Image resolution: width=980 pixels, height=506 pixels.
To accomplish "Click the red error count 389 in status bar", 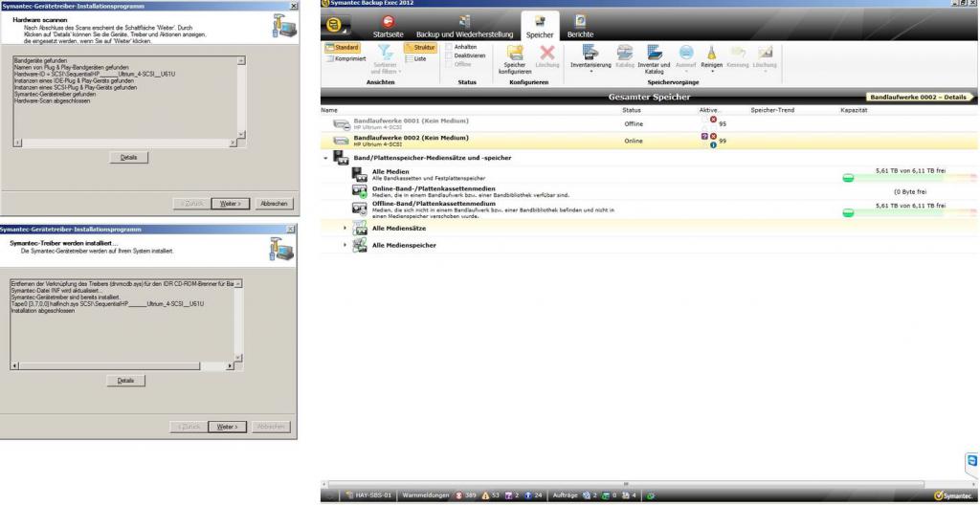I will pyautogui.click(x=466, y=495).
